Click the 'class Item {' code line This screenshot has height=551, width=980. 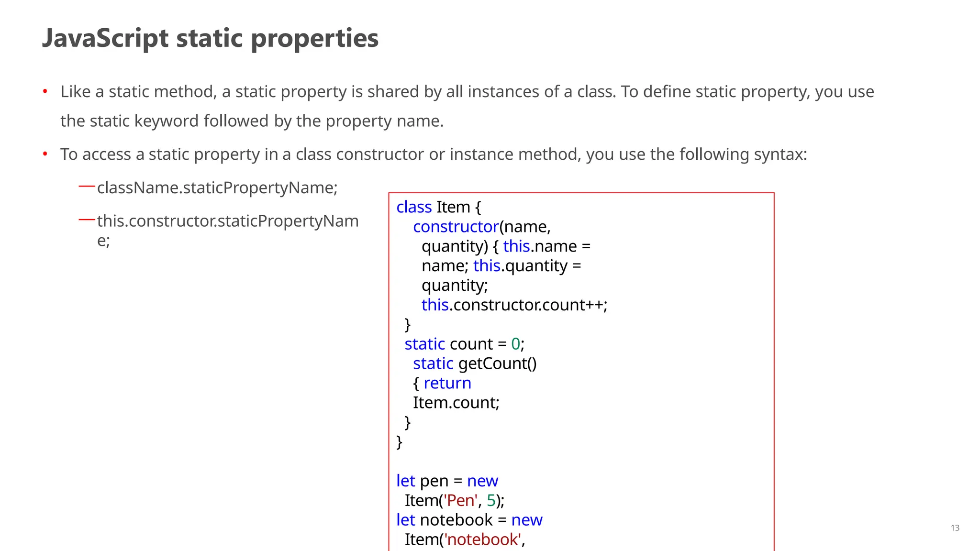point(438,207)
